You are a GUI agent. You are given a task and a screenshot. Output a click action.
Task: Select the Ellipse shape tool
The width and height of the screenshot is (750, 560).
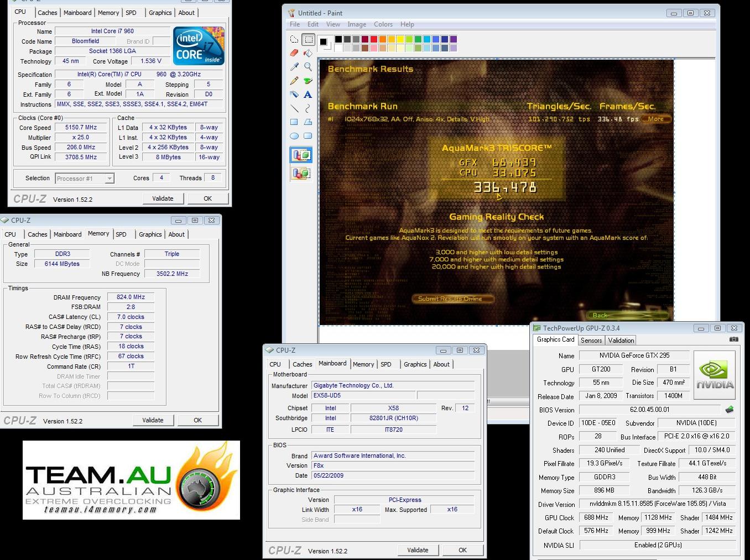pyautogui.click(x=294, y=136)
